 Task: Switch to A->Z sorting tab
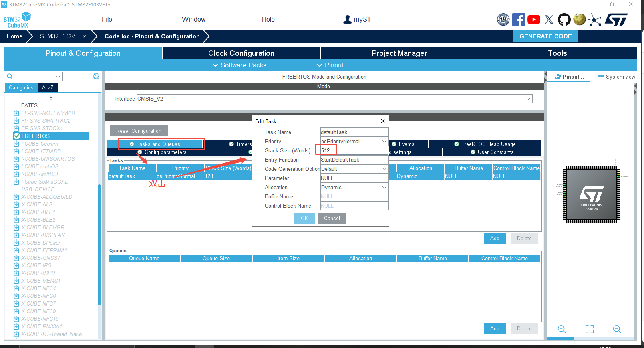(48, 87)
